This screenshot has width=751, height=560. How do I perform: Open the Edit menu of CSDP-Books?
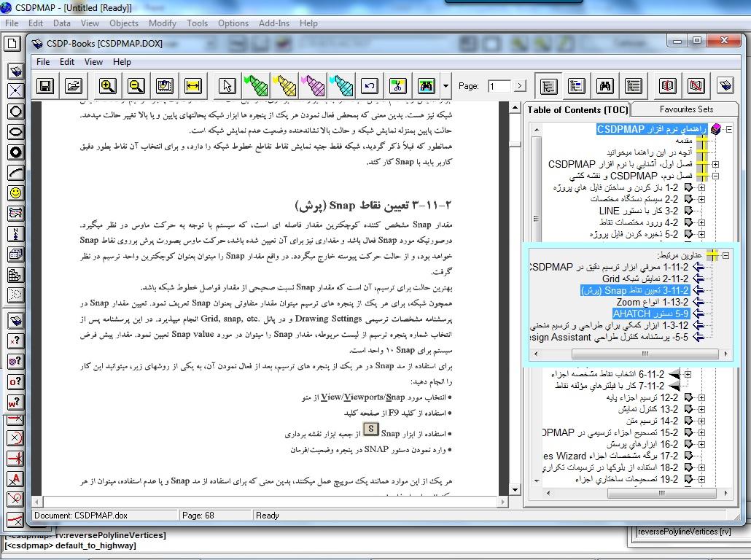point(67,62)
